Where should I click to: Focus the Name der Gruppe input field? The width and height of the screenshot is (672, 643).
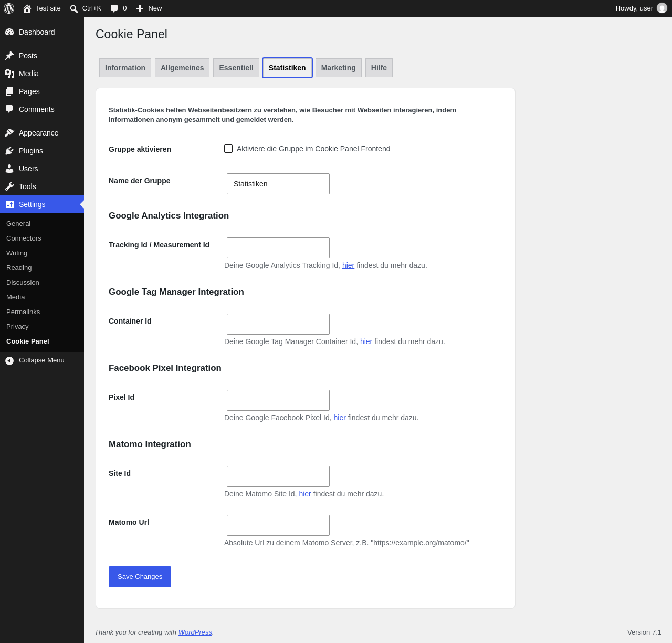point(278,184)
